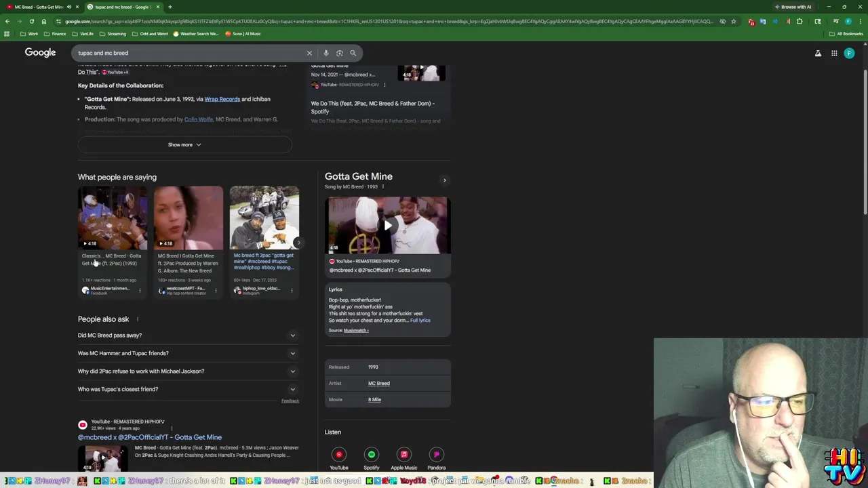Open People also ask options menu
This screenshot has width=868, height=488.
pos(137,319)
